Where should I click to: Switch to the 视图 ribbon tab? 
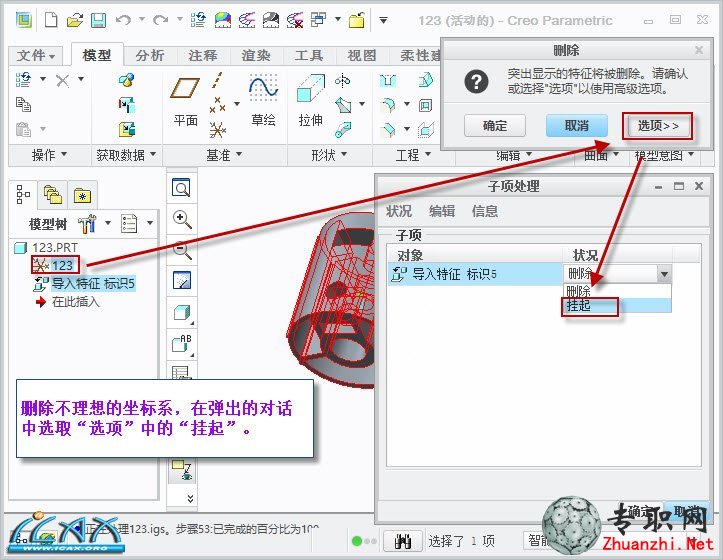click(362, 56)
